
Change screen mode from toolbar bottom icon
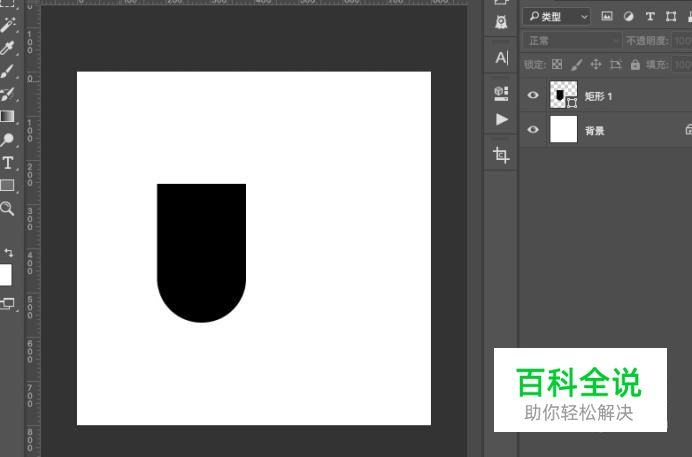[8, 303]
